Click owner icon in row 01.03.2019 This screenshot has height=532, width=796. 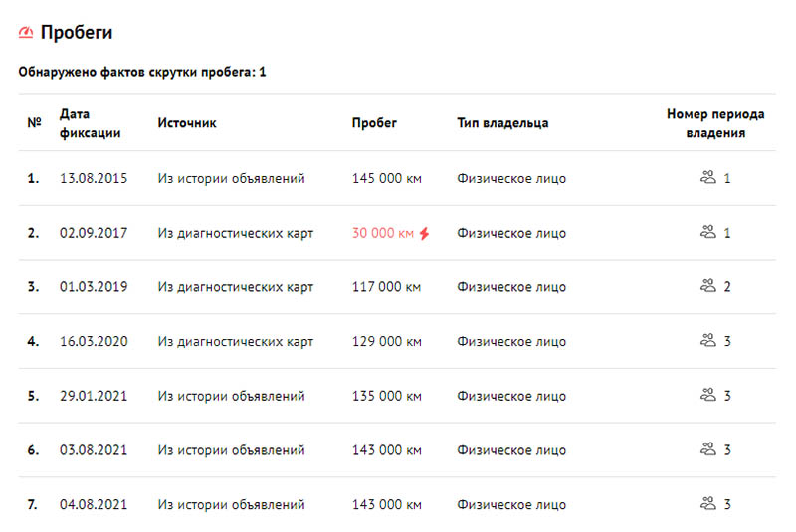[708, 286]
